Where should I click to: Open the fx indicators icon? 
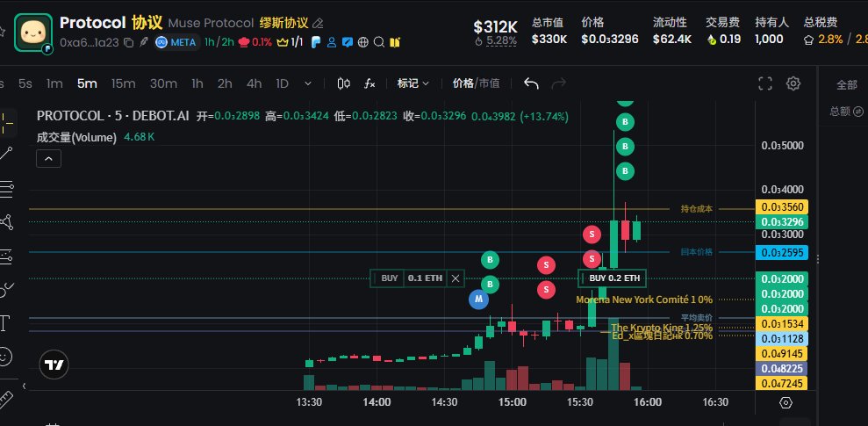pos(369,83)
